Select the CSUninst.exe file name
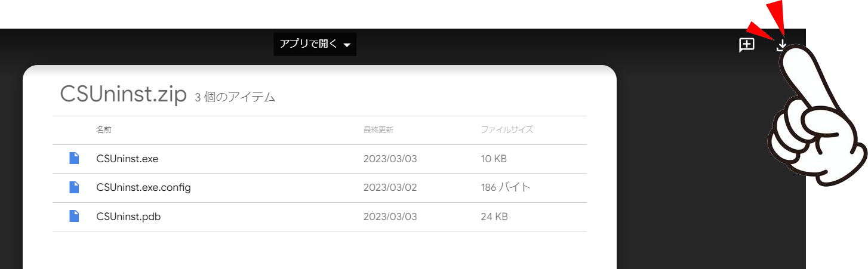The width and height of the screenshot is (868, 269). tap(127, 159)
